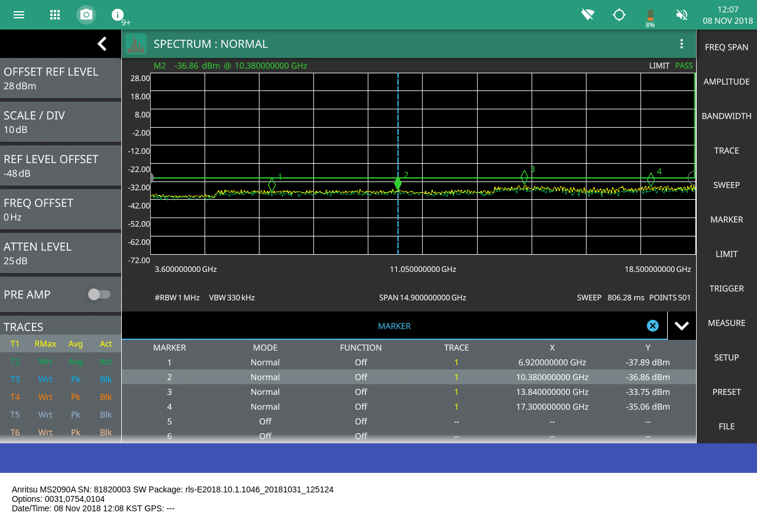
Task: Open the LIMIT menu
Action: [727, 254]
